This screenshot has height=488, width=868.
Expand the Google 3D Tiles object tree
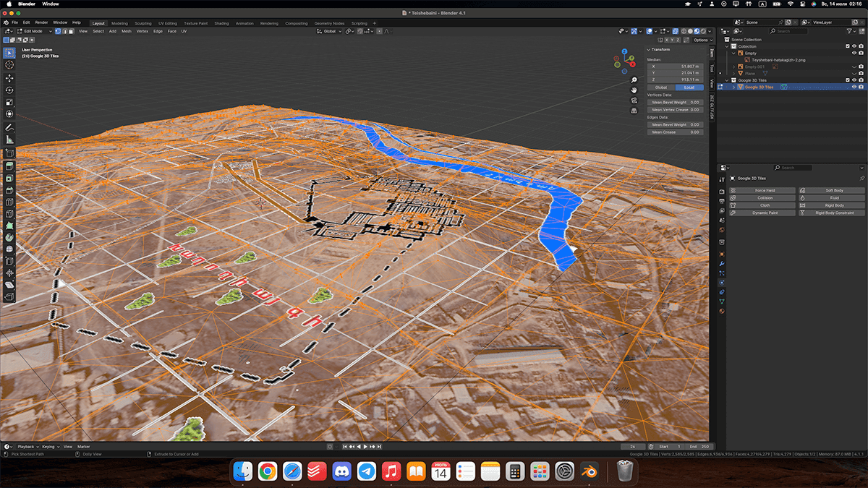(x=733, y=87)
